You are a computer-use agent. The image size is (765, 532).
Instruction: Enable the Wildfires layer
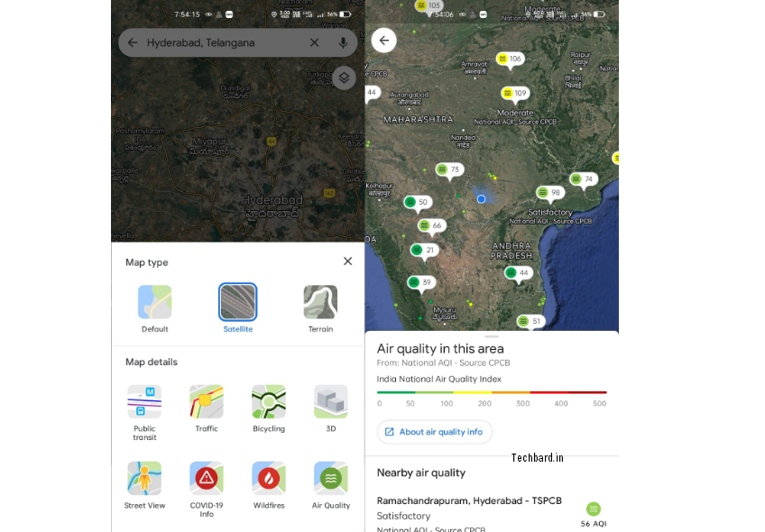[x=269, y=485]
